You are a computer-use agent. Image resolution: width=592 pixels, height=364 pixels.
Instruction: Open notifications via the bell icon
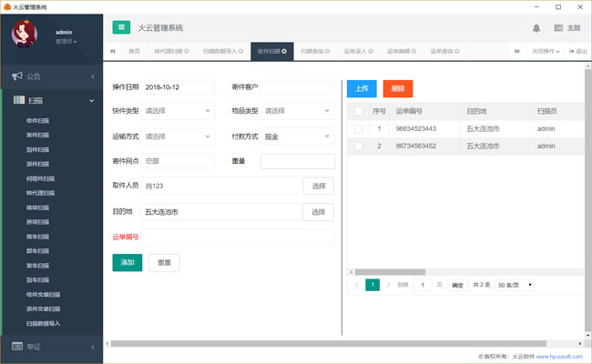point(536,28)
